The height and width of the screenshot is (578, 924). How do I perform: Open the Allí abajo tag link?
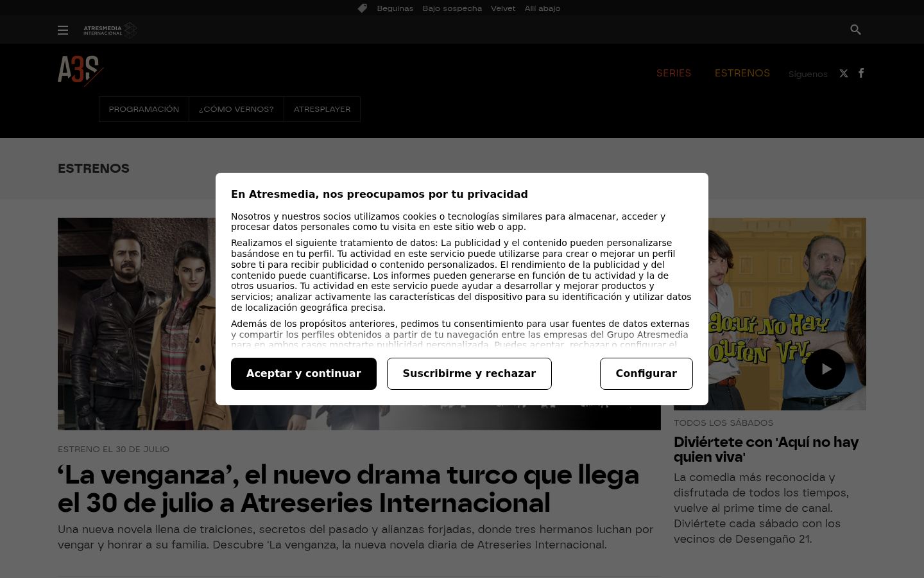point(542,8)
